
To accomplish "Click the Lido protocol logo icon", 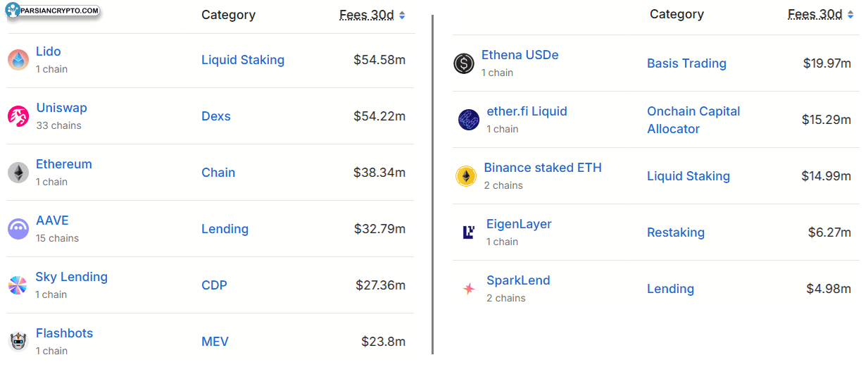I will point(18,60).
